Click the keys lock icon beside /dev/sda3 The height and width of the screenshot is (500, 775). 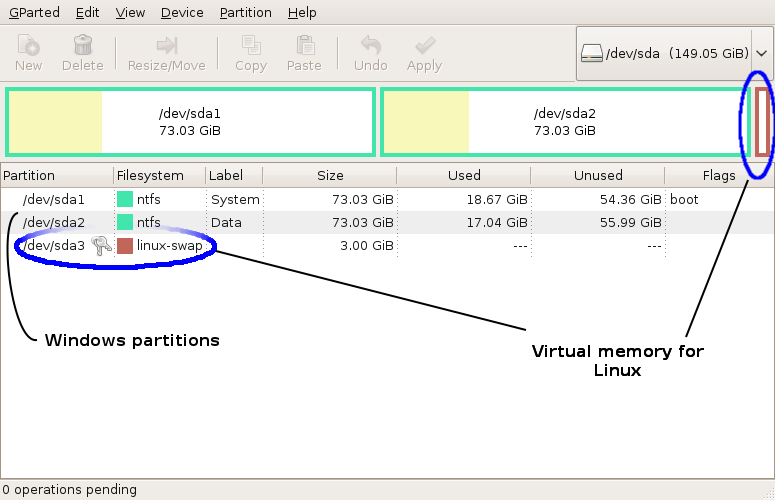click(x=102, y=246)
